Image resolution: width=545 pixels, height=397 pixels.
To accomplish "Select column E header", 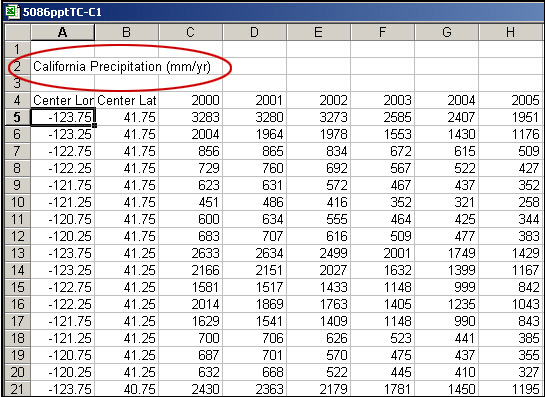I will tap(318, 32).
